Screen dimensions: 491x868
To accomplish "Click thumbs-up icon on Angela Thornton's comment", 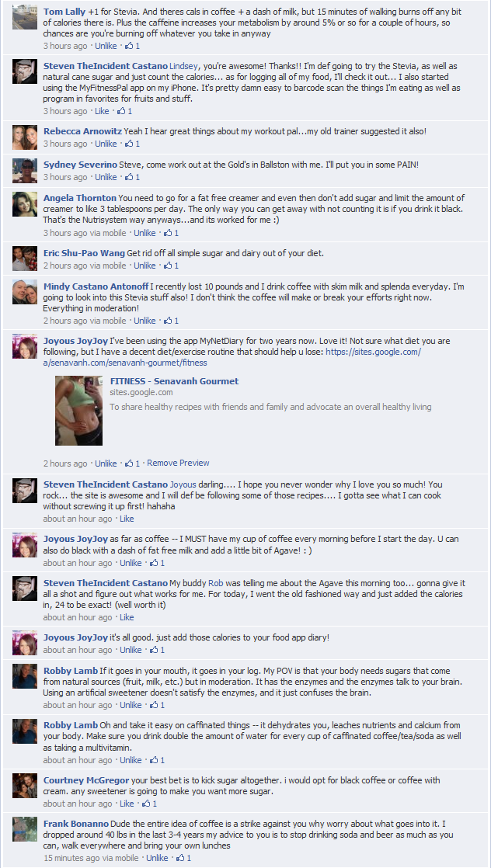I will coord(168,232).
